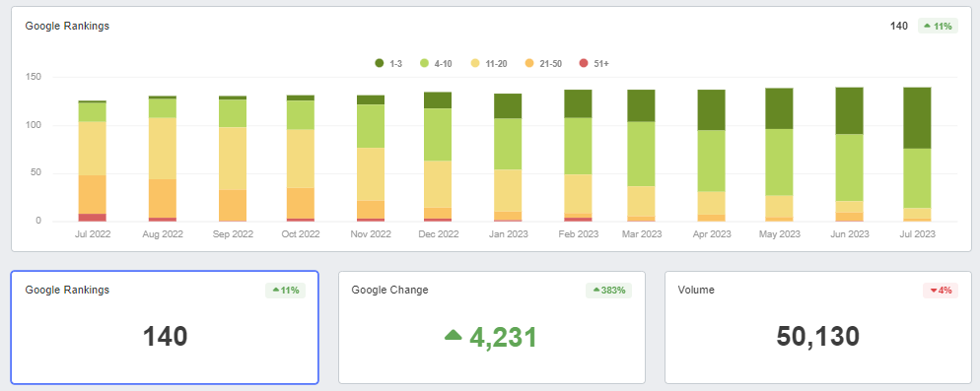The height and width of the screenshot is (391, 980).
Task: Click the 383% badge on Google Change card
Action: click(608, 291)
